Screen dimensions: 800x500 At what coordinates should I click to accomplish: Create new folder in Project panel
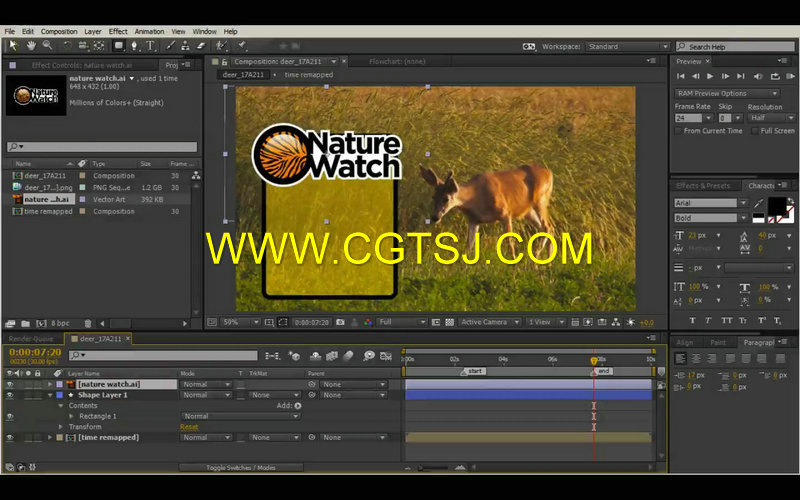pos(25,323)
